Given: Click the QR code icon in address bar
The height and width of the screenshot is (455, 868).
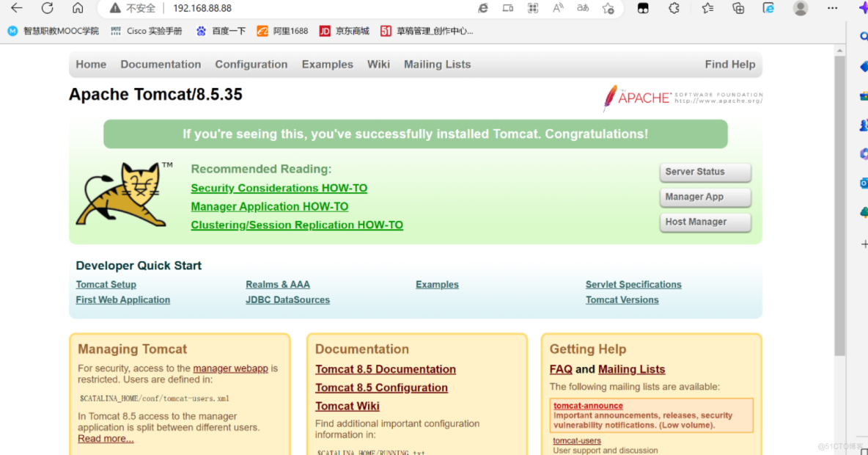Looking at the screenshot, I should pyautogui.click(x=532, y=8).
